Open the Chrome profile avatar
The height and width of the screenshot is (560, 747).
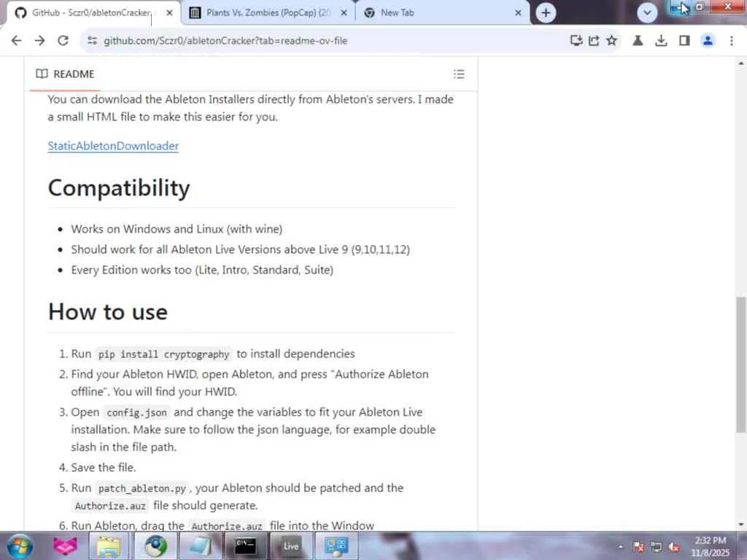tap(708, 41)
